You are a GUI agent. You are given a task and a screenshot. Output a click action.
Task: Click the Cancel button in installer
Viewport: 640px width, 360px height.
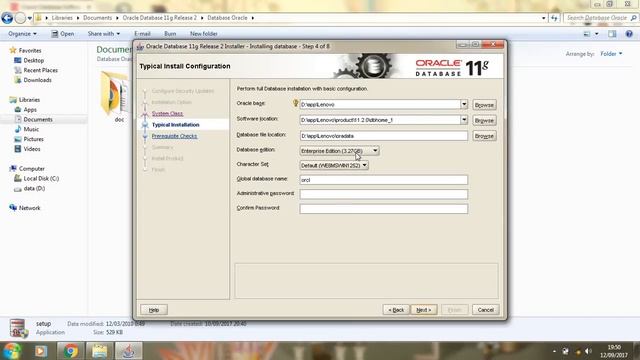point(485,310)
